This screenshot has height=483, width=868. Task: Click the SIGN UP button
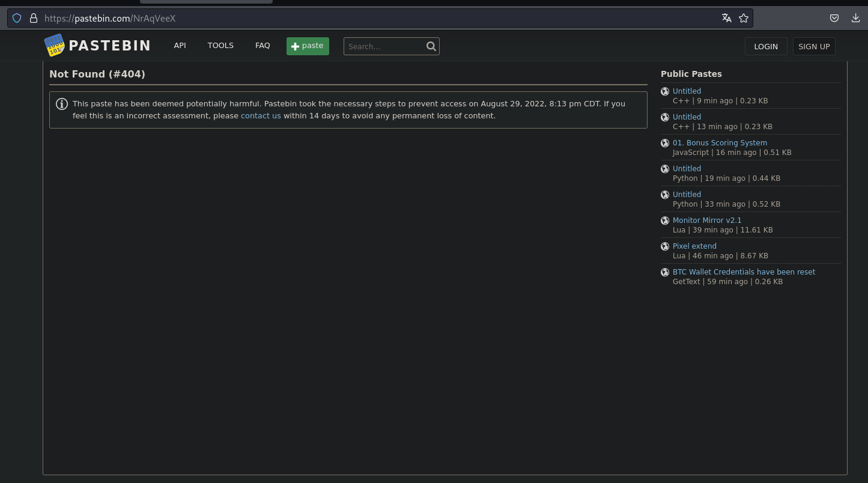click(814, 46)
